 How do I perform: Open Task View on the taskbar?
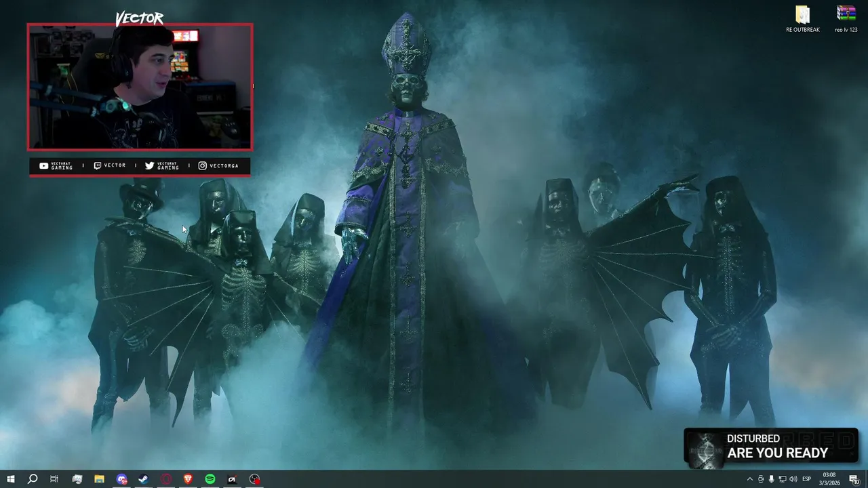pyautogui.click(x=54, y=479)
